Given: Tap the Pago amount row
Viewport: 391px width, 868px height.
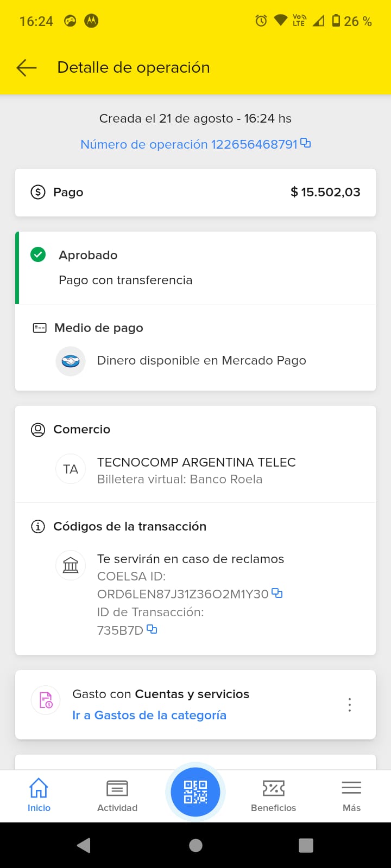Looking at the screenshot, I should [x=195, y=192].
